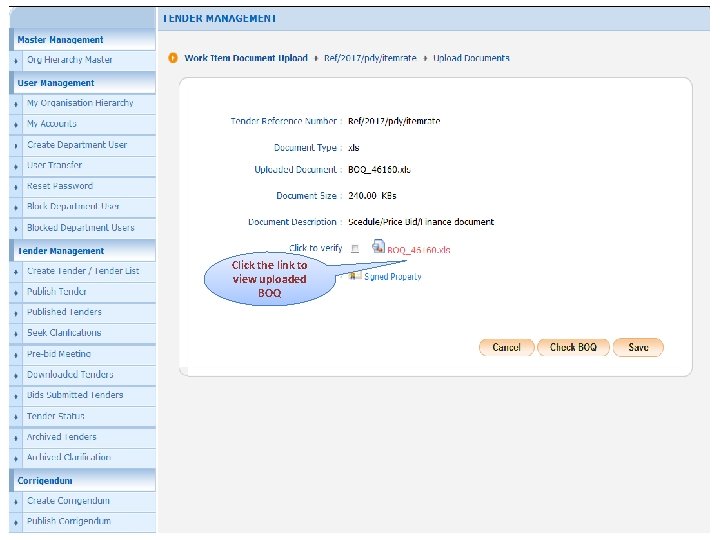
Task: Click arrow icon beside Reset Password
Action: pyautogui.click(x=16, y=187)
